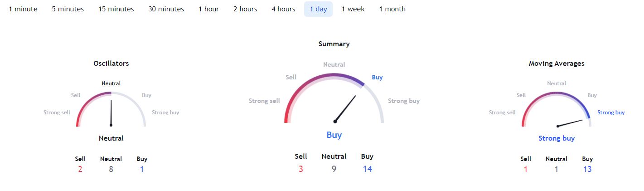The width and height of the screenshot is (644, 191).
Task: Switch to 1 week timeframe
Action: click(353, 9)
